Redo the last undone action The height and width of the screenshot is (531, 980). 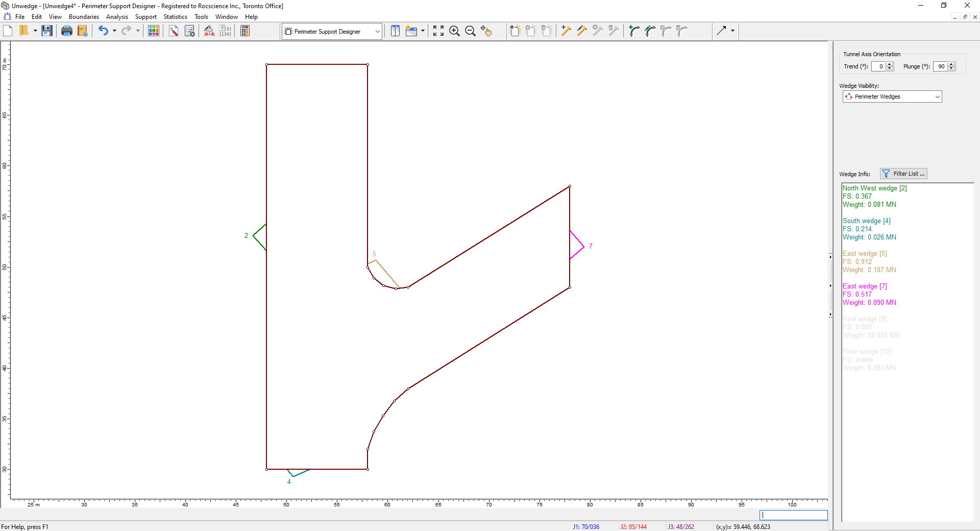[x=126, y=31]
